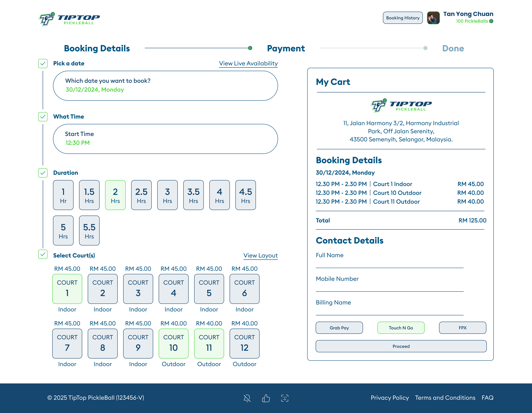The height and width of the screenshot is (413, 532).
Task: Select the 5 Hrs duration
Action: 63,231
